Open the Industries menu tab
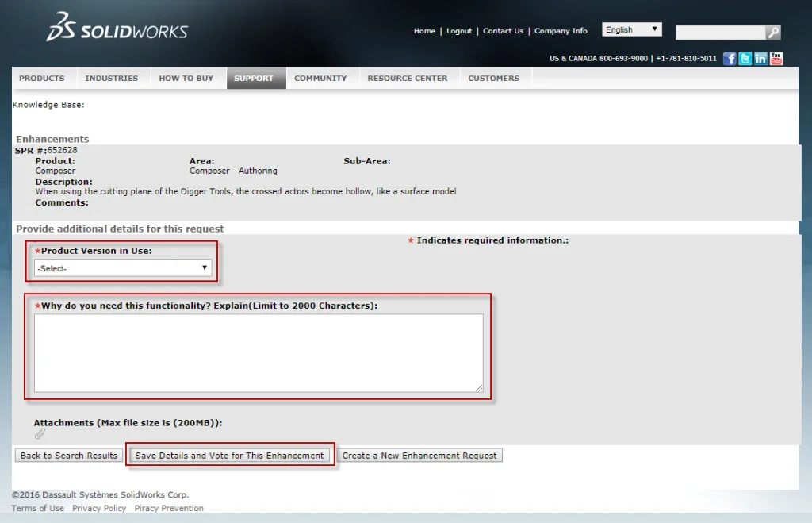The image size is (812, 523). pyautogui.click(x=112, y=79)
